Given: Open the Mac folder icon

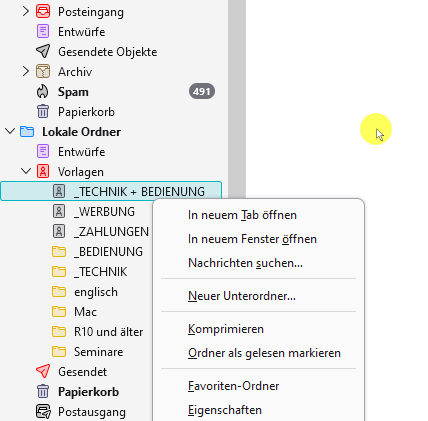Looking at the screenshot, I should pos(59,312).
